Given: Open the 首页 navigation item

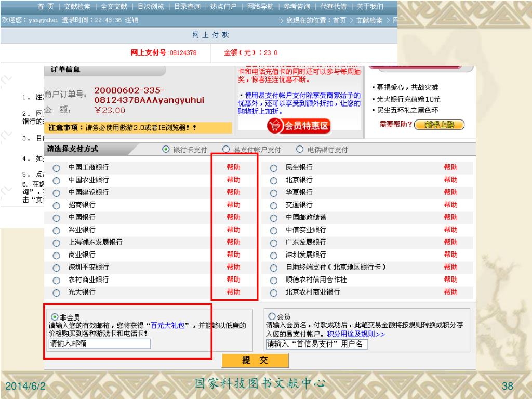Looking at the screenshot, I should [46, 6].
